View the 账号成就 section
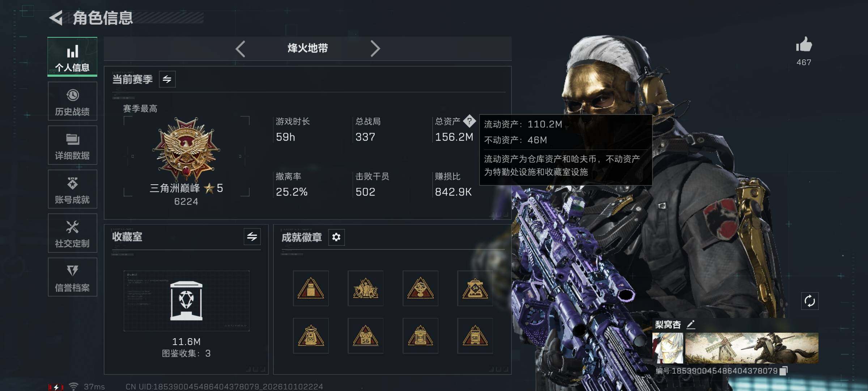Viewport: 868px width, 391px height. (x=72, y=189)
